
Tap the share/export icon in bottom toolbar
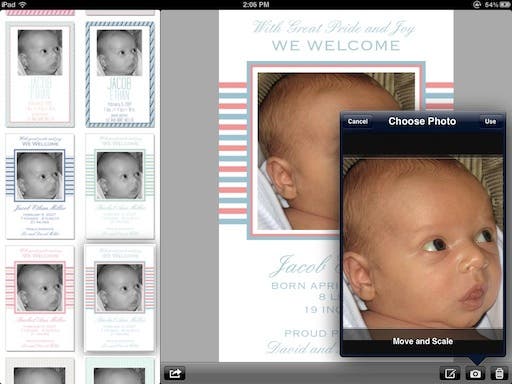[175, 373]
